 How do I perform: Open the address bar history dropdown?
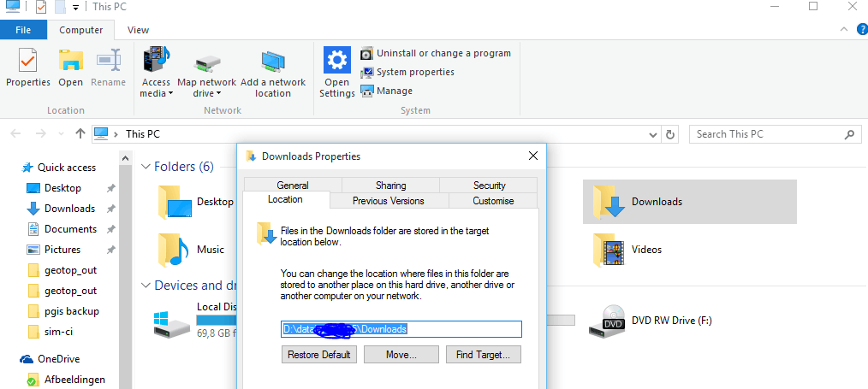tap(653, 134)
